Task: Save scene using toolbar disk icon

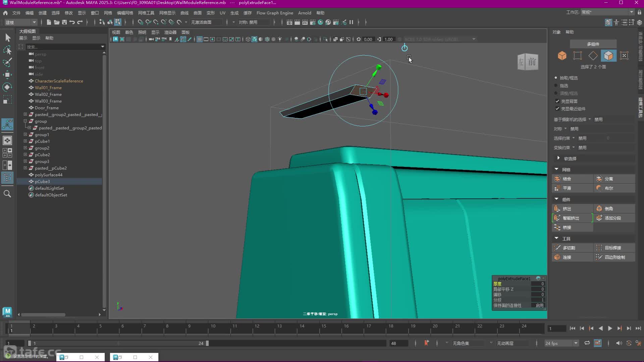Action: coord(64,22)
